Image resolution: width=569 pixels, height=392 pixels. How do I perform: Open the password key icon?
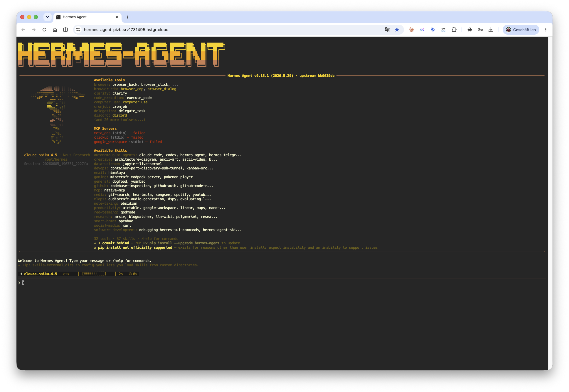[480, 30]
